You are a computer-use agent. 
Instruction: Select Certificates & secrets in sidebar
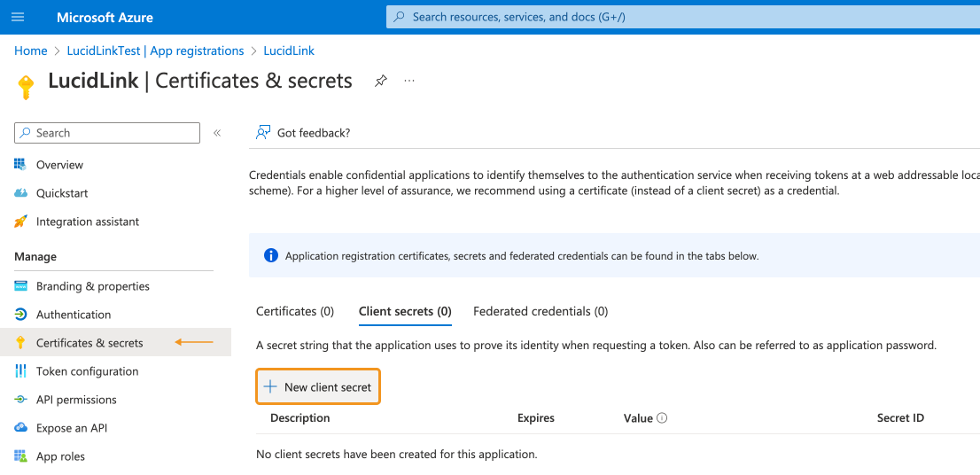pyautogui.click(x=89, y=342)
